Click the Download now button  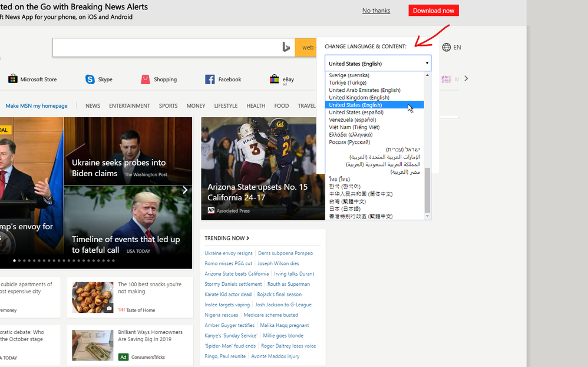point(434,11)
